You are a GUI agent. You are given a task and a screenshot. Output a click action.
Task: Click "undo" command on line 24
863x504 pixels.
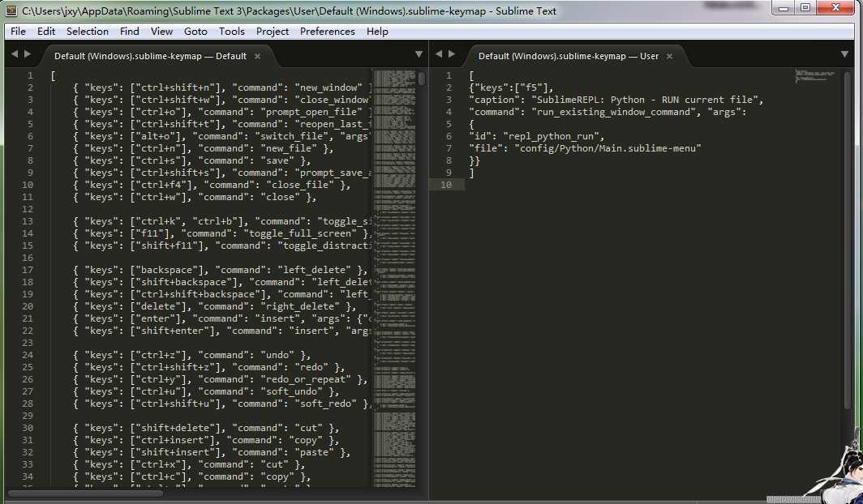[277, 355]
